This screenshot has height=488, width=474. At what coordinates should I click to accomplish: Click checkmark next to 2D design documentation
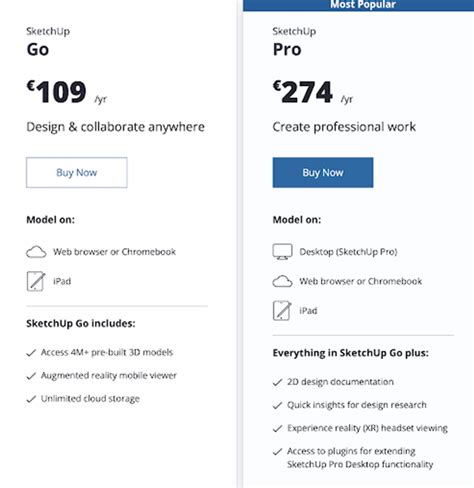point(277,382)
